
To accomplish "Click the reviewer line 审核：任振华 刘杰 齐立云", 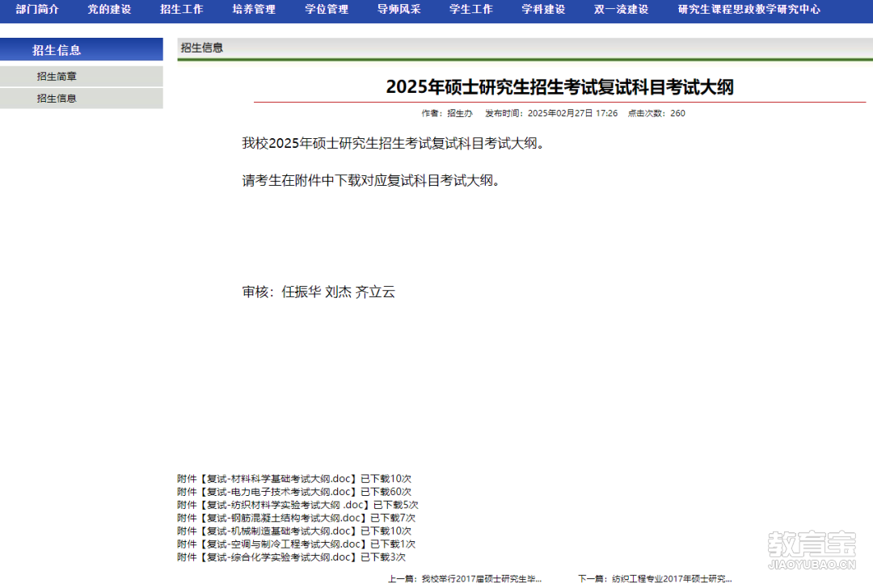I will [318, 292].
